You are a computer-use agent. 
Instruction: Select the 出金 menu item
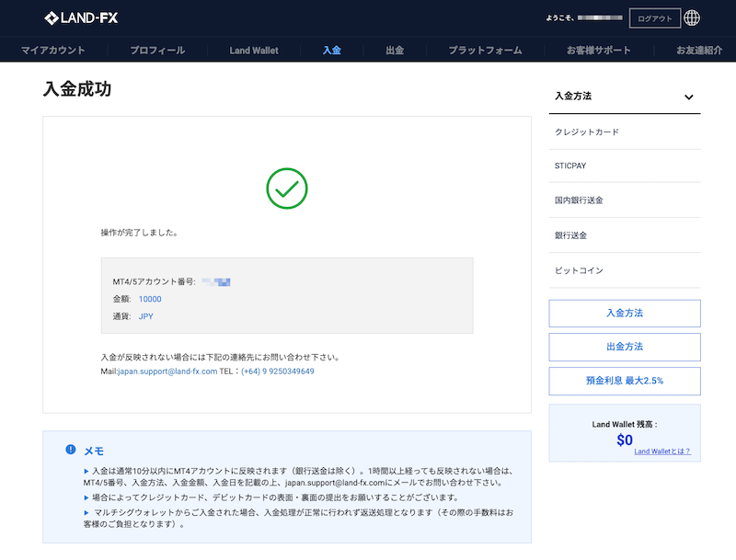(x=395, y=51)
